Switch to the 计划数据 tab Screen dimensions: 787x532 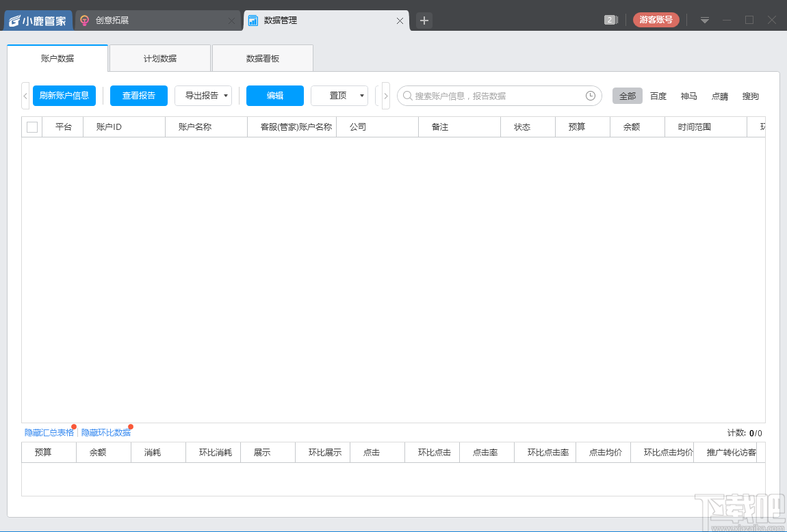pyautogui.click(x=159, y=58)
